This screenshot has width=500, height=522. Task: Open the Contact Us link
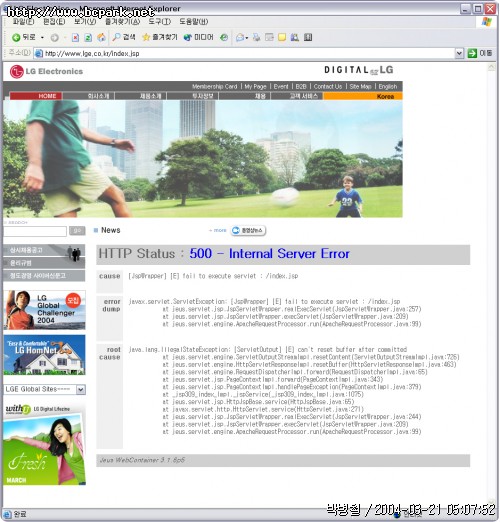[328, 87]
